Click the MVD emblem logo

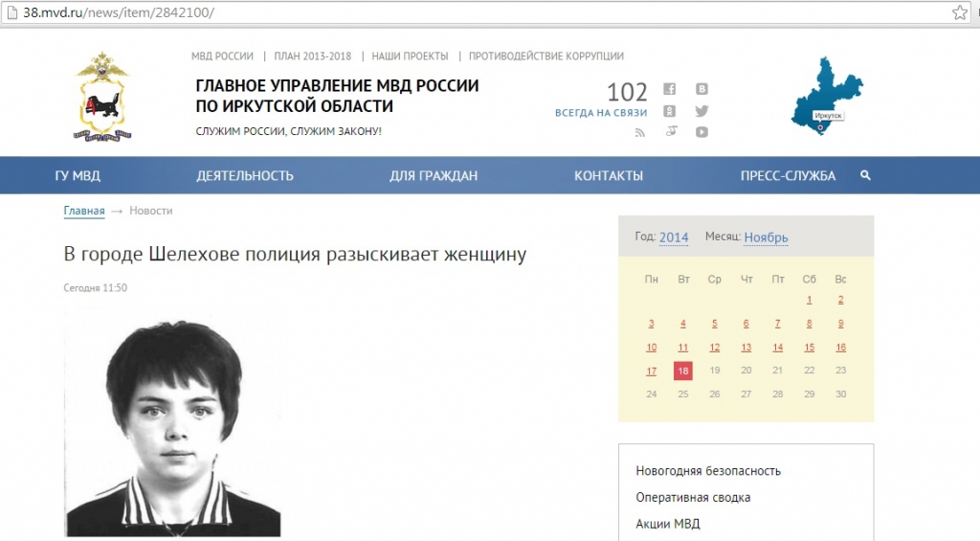[x=100, y=96]
